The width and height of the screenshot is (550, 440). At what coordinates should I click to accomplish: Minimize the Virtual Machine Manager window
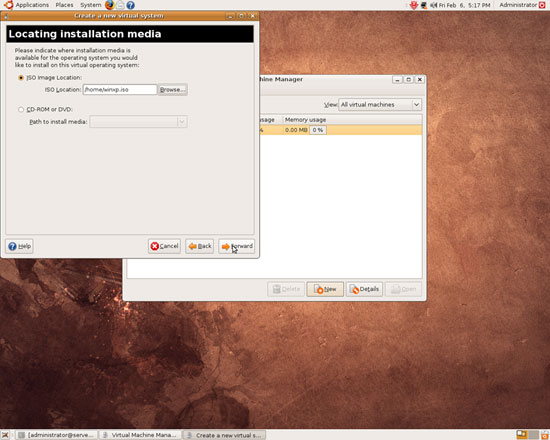[397, 80]
